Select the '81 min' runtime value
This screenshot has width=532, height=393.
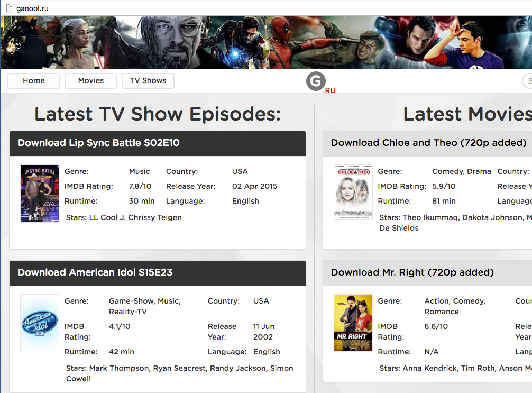pyautogui.click(x=444, y=201)
